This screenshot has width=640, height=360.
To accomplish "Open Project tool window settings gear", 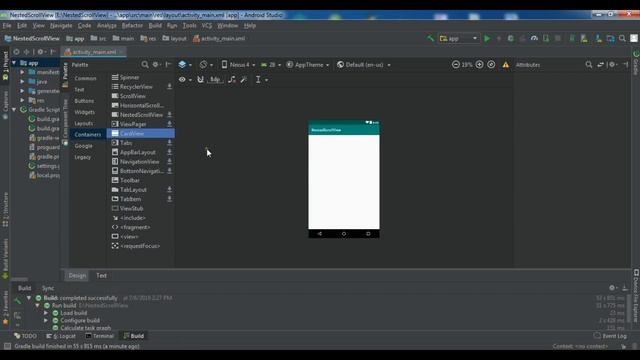I will (x=41, y=52).
